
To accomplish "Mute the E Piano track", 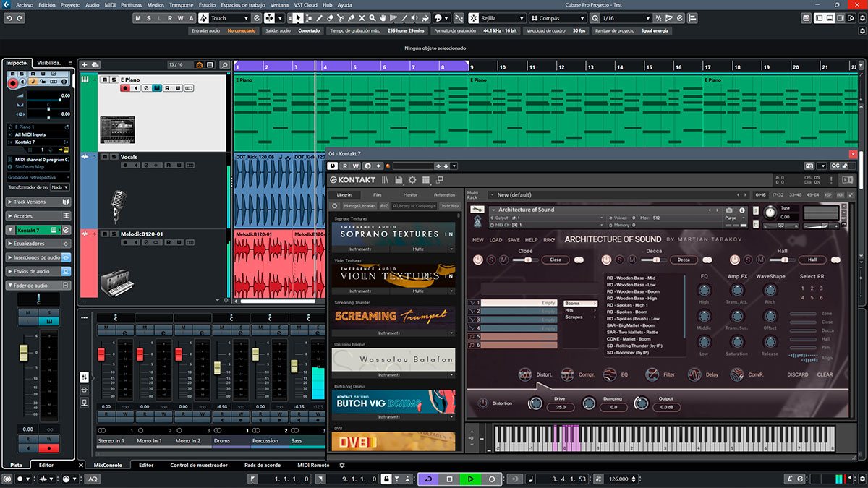I will click(x=105, y=80).
